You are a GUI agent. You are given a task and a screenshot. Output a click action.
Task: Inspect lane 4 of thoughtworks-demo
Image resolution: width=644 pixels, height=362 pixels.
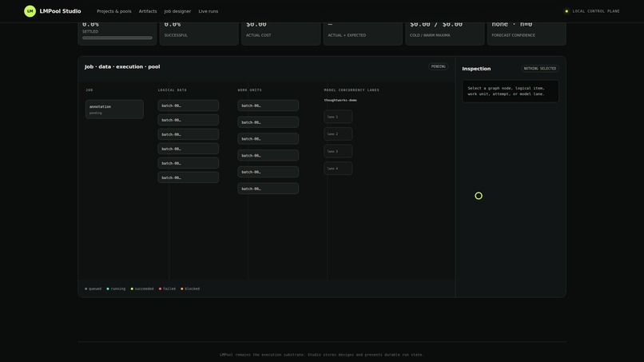coord(338,169)
